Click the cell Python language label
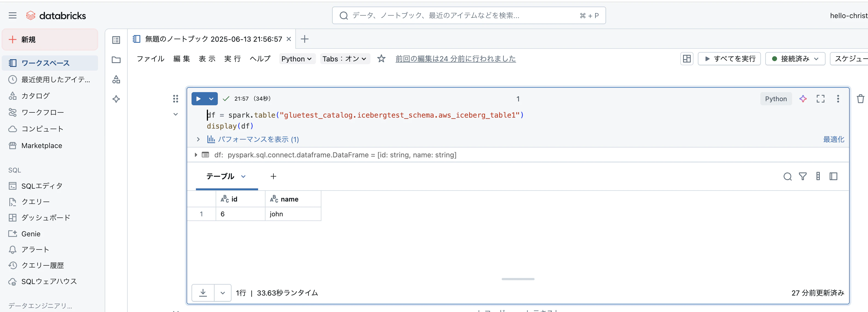 (776, 99)
